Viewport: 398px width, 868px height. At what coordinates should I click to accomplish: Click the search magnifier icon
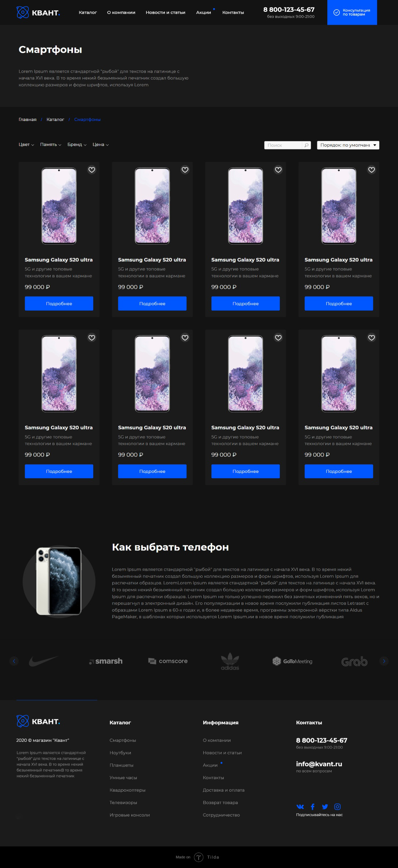pyautogui.click(x=306, y=145)
